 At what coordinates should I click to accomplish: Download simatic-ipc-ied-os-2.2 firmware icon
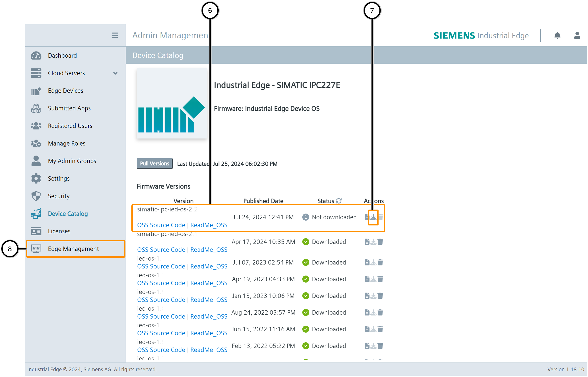(373, 217)
